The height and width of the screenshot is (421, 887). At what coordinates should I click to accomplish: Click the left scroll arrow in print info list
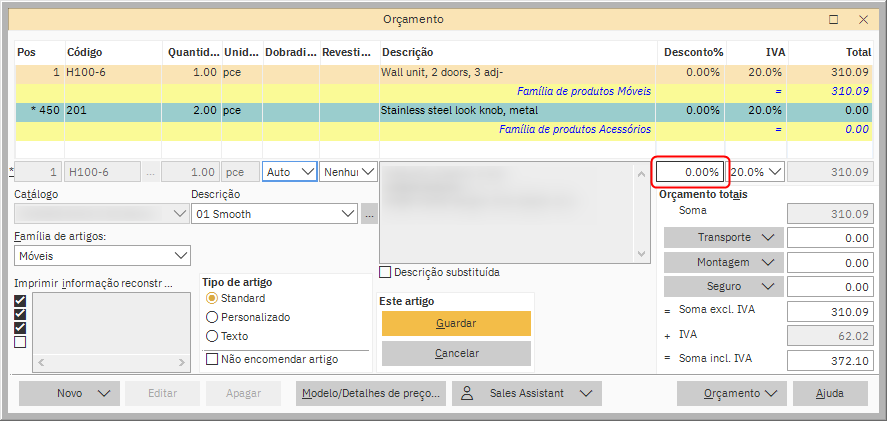(x=41, y=363)
